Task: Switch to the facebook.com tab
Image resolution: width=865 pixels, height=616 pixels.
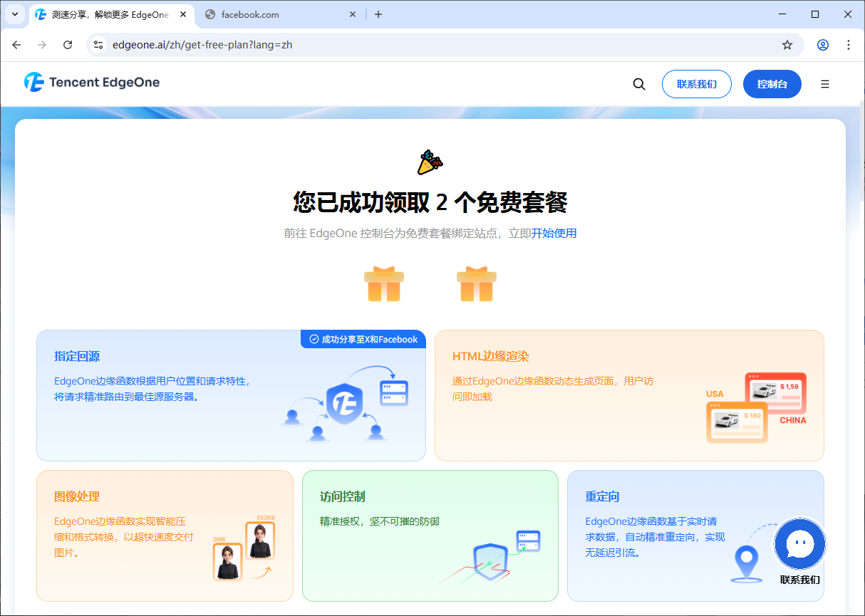Action: click(278, 14)
